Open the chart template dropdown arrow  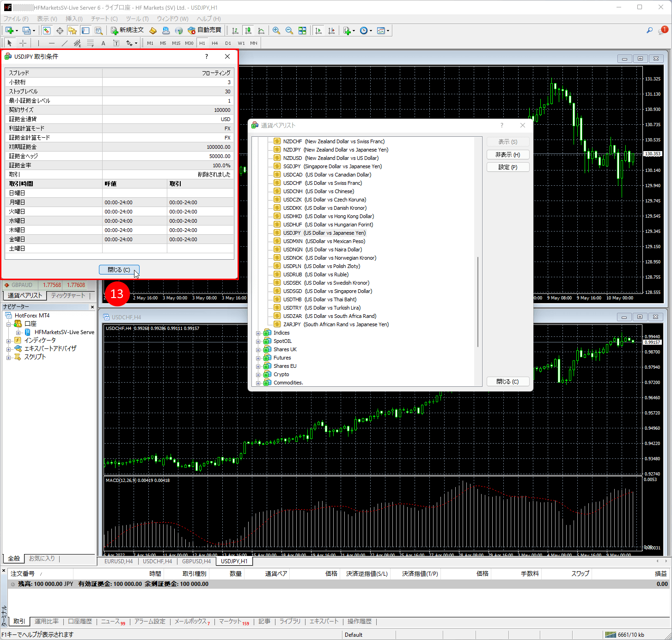coord(388,31)
